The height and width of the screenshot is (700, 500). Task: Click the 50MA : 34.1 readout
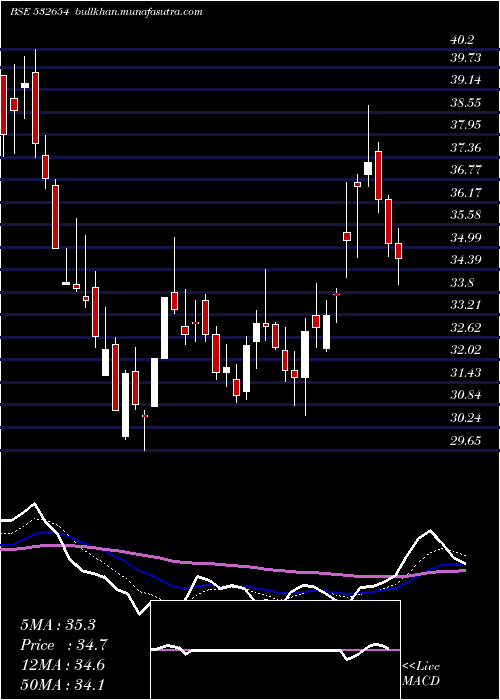tap(62, 685)
